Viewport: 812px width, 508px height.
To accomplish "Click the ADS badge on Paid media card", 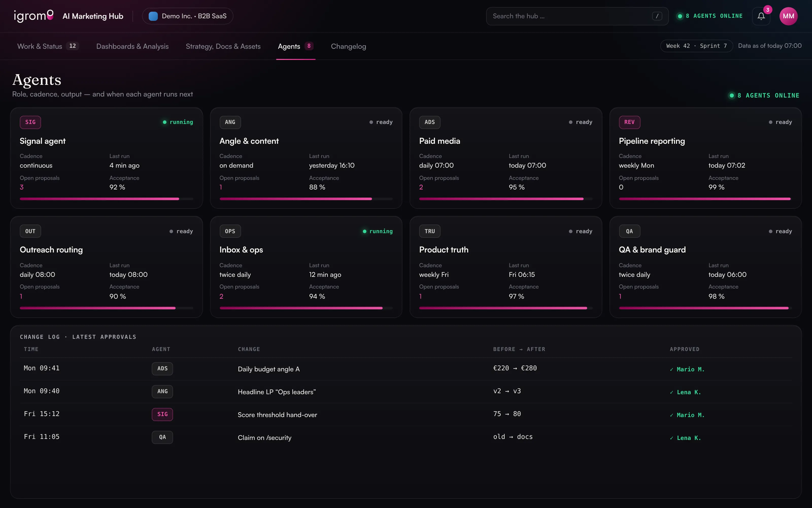I will pos(430,122).
